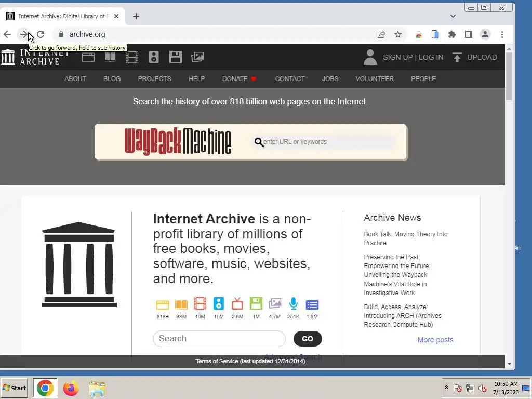Open the HELP menu item

(x=197, y=79)
